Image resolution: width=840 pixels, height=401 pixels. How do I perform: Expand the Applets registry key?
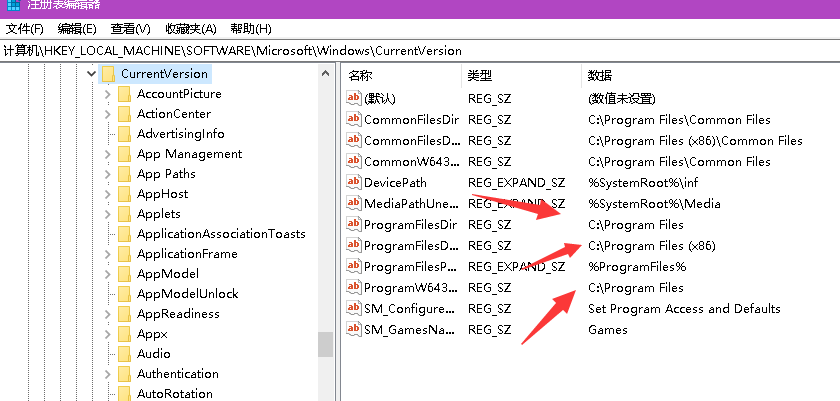click(107, 214)
